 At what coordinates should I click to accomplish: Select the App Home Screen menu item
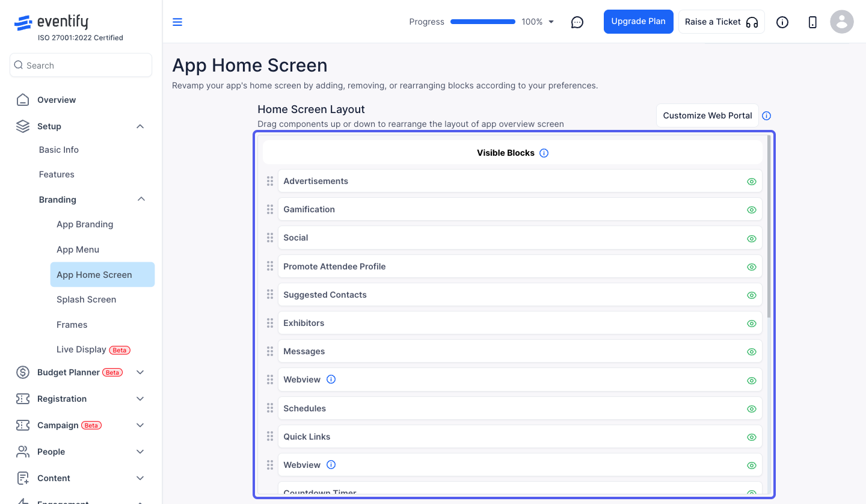tap(102, 275)
